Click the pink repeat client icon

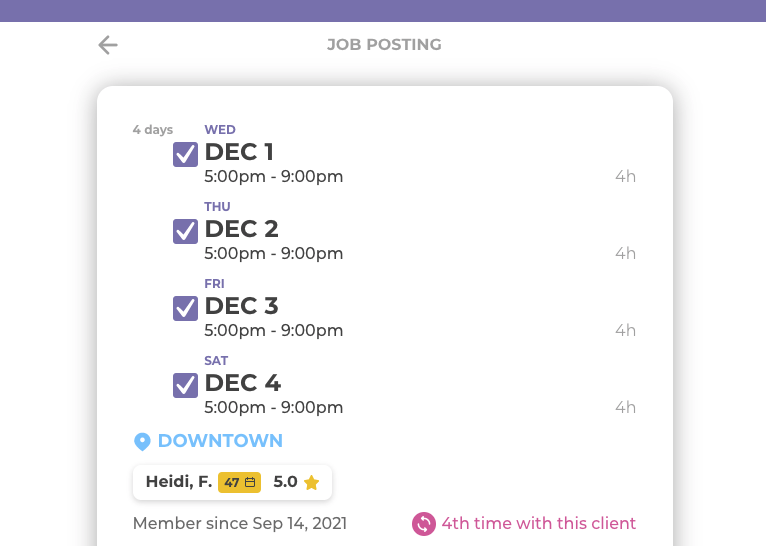424,524
